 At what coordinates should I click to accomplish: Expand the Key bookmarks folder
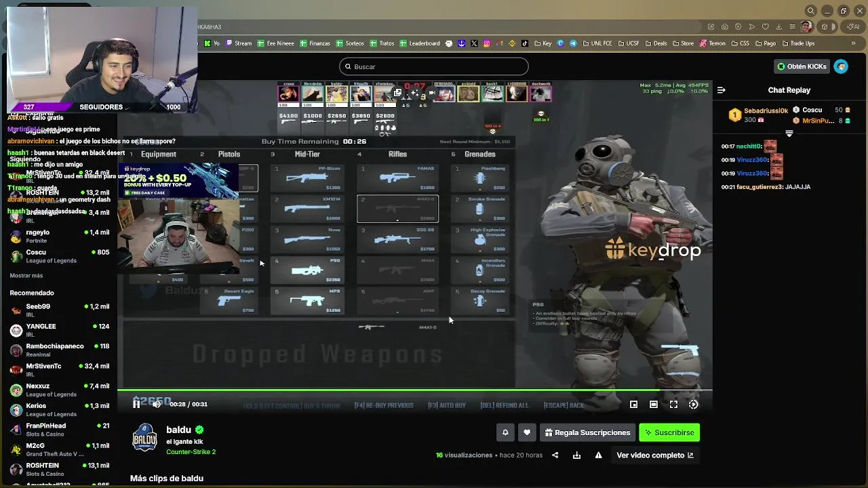click(542, 43)
